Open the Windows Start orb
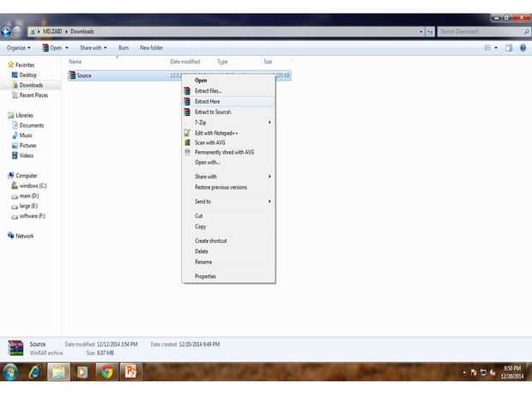This screenshot has width=532, height=399. tap(10, 372)
